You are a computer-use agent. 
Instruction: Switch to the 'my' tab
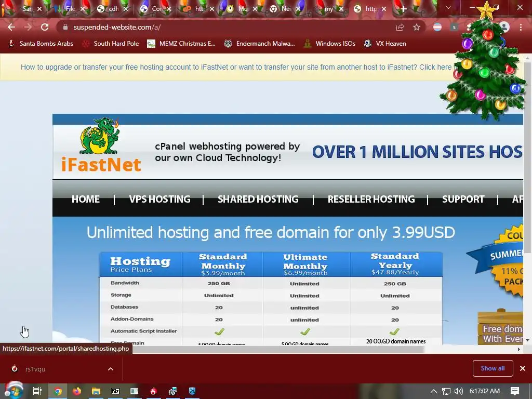pyautogui.click(x=327, y=9)
